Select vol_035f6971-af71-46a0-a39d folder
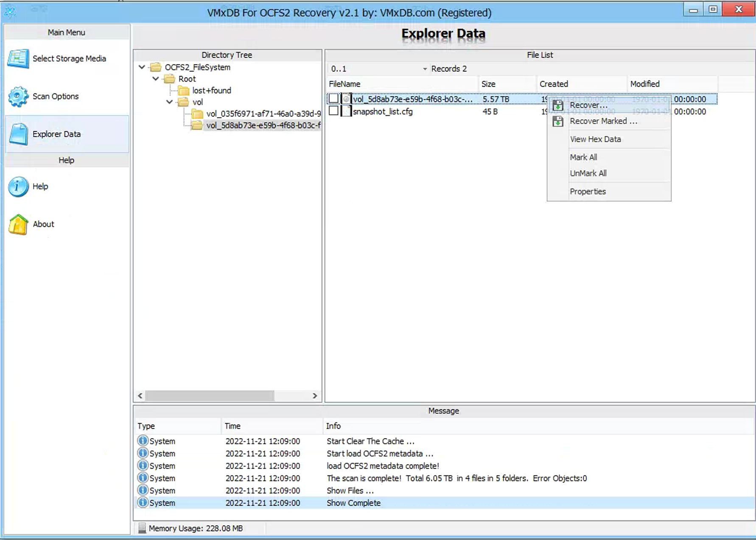This screenshot has width=756, height=540. pyautogui.click(x=263, y=114)
